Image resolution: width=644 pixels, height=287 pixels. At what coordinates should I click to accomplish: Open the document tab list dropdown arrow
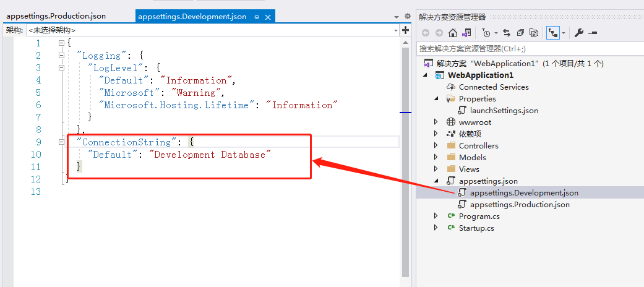pos(397,17)
